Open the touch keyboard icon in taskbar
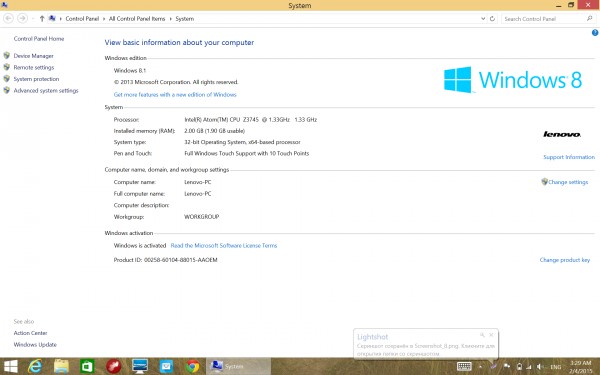Image resolution: width=600 pixels, height=375 pixels. click(464, 367)
